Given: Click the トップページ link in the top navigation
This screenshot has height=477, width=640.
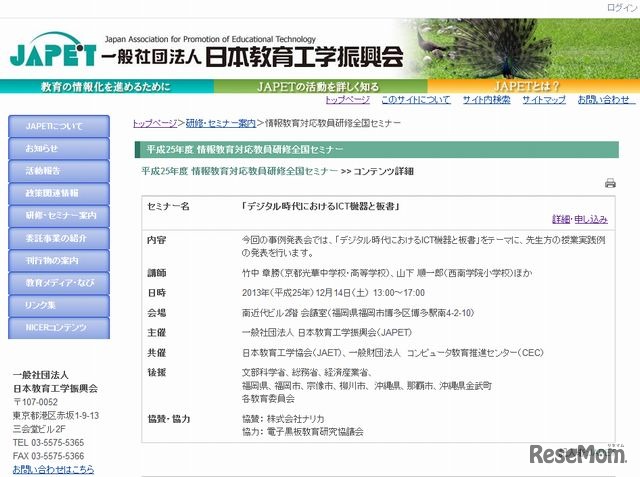Looking at the screenshot, I should coord(347,100).
